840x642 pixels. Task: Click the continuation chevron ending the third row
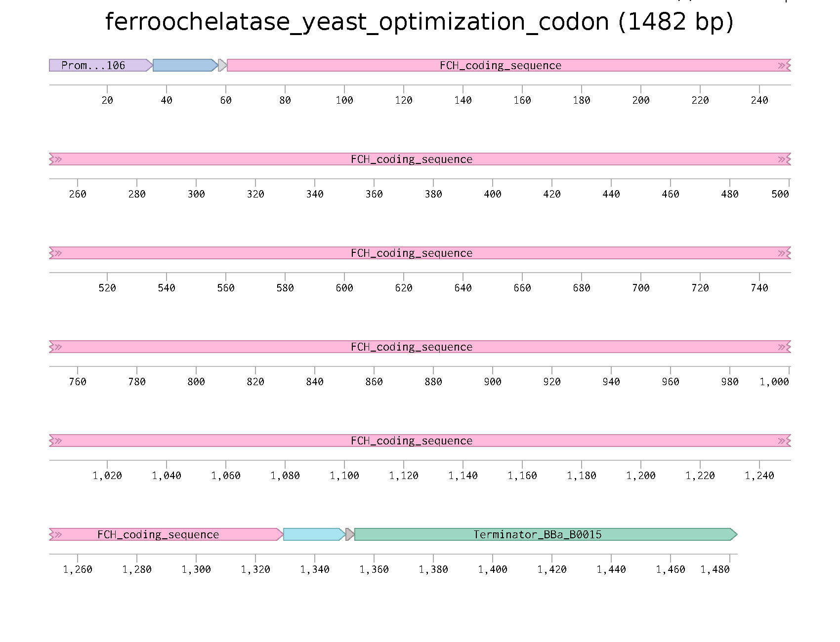[783, 253]
